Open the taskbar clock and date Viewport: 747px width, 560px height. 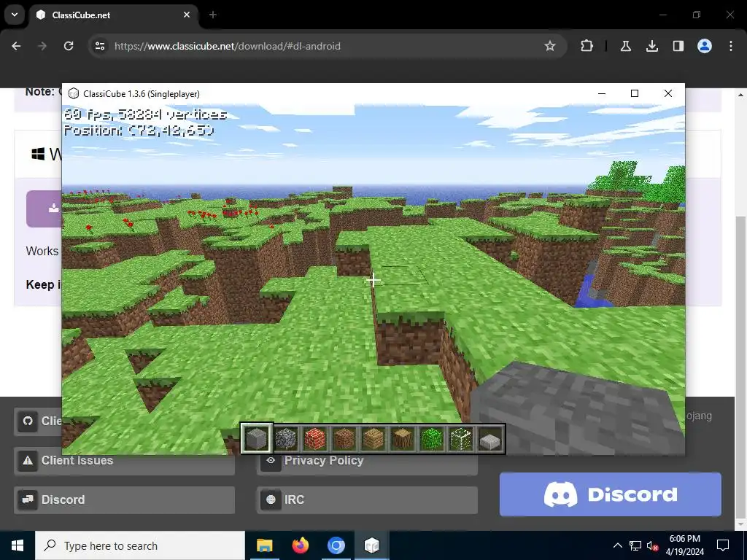[x=684, y=545]
